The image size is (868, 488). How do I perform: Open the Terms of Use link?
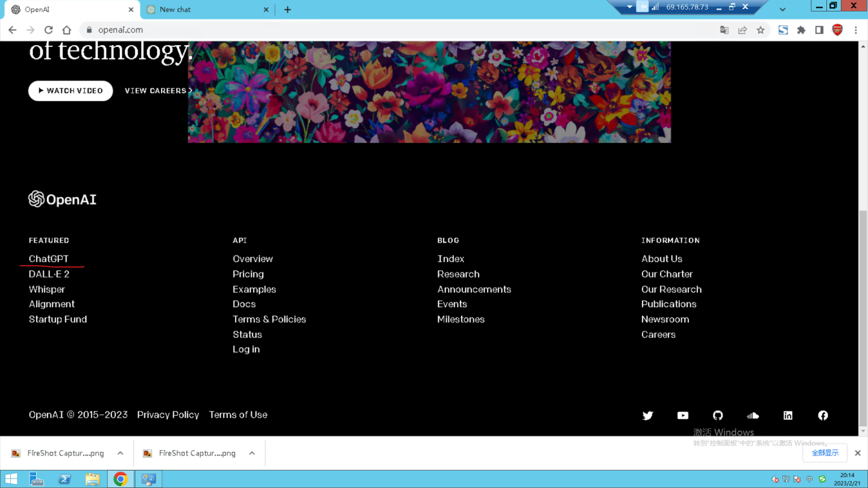click(238, 414)
